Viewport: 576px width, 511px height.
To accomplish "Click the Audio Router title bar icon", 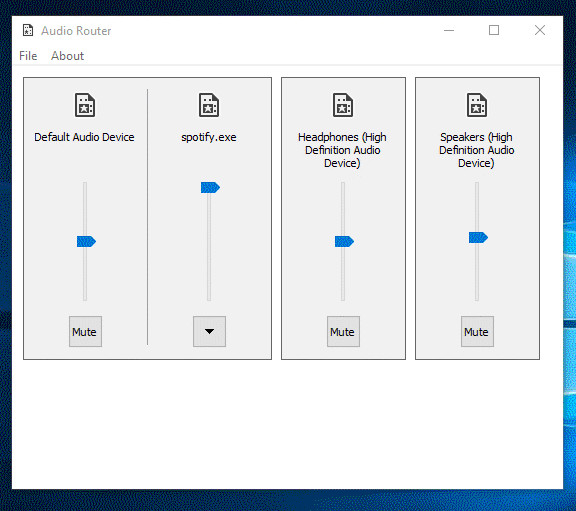I will point(28,30).
